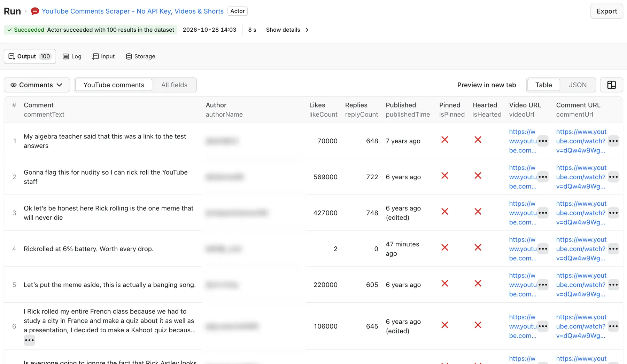Open the column layout grid icon button

611,85
